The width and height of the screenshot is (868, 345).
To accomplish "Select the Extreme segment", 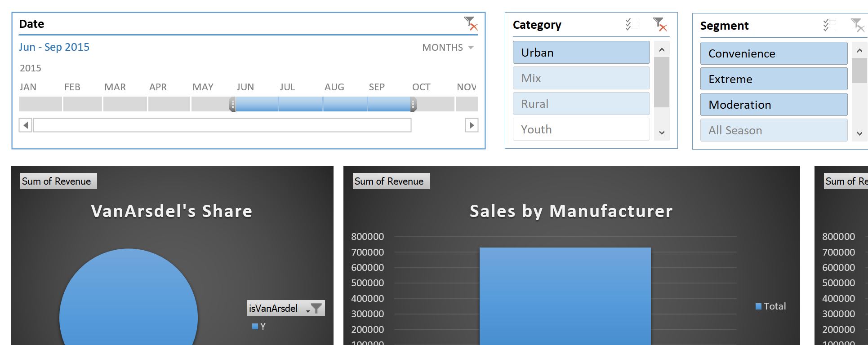I will (x=774, y=79).
